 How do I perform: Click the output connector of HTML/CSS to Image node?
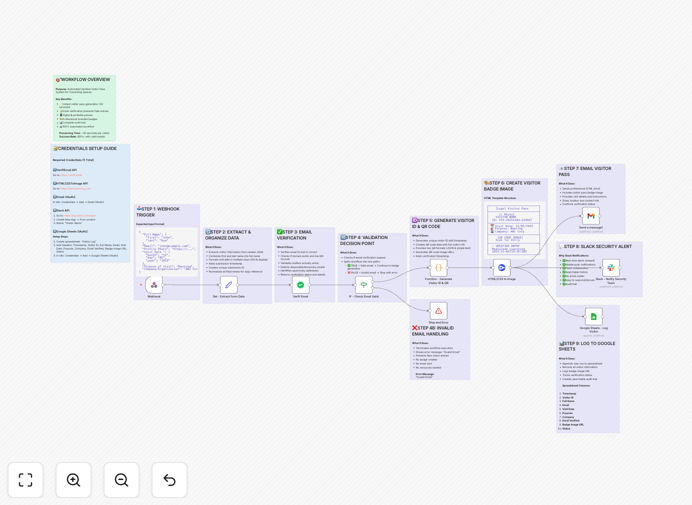[512, 268]
